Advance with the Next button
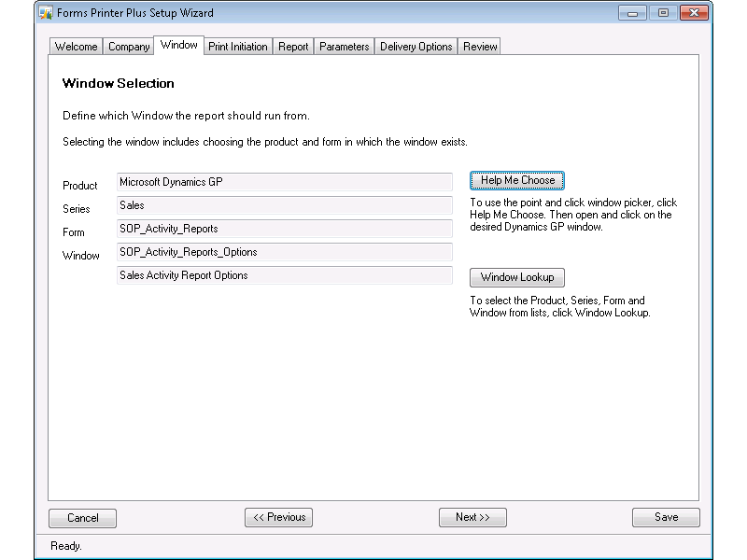 pos(472,518)
